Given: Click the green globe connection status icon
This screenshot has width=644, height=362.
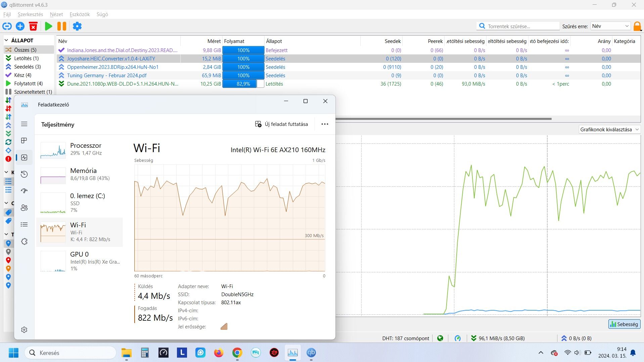Looking at the screenshot, I should click(x=440, y=338).
